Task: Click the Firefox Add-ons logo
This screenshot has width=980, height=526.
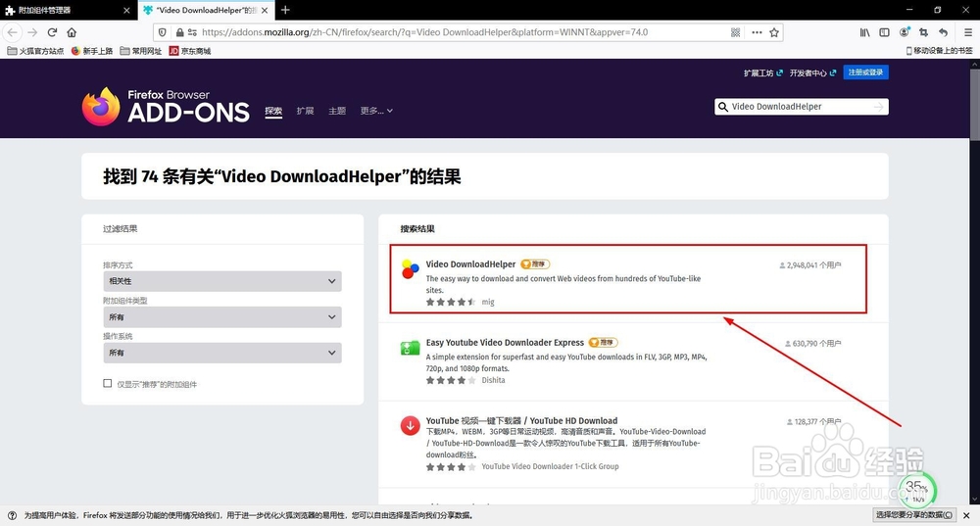Action: (166, 106)
